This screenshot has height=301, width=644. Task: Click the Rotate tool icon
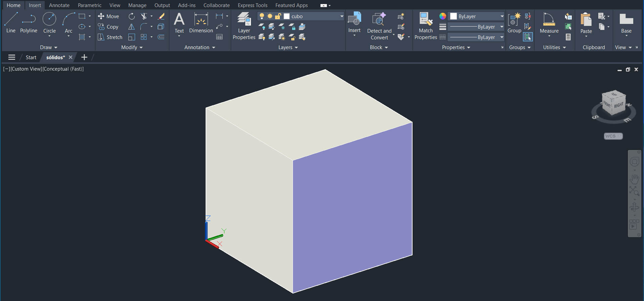coord(132,16)
